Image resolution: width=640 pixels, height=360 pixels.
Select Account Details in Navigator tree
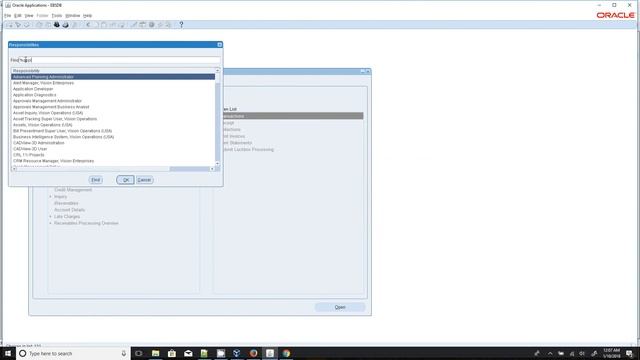click(x=69, y=210)
